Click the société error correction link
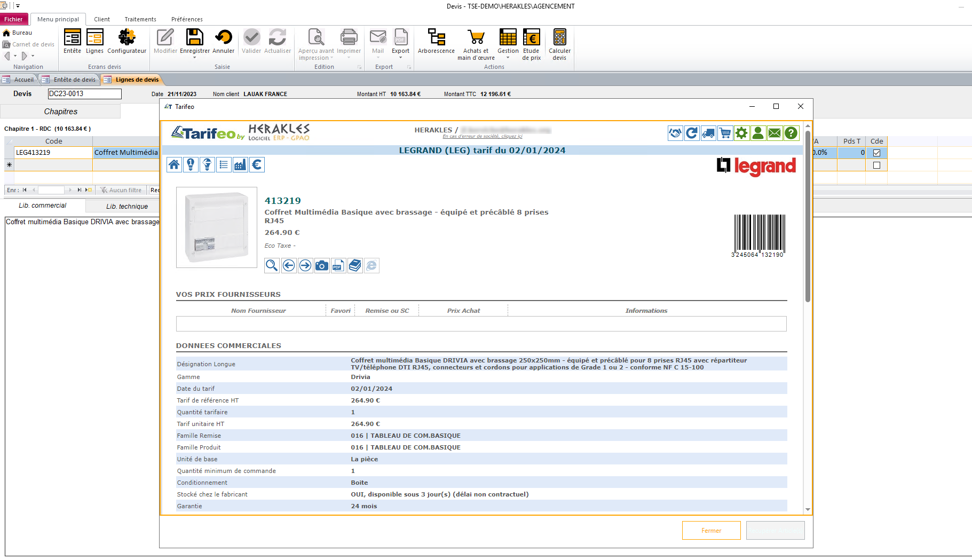Image resolution: width=972 pixels, height=560 pixels. pyautogui.click(x=483, y=136)
